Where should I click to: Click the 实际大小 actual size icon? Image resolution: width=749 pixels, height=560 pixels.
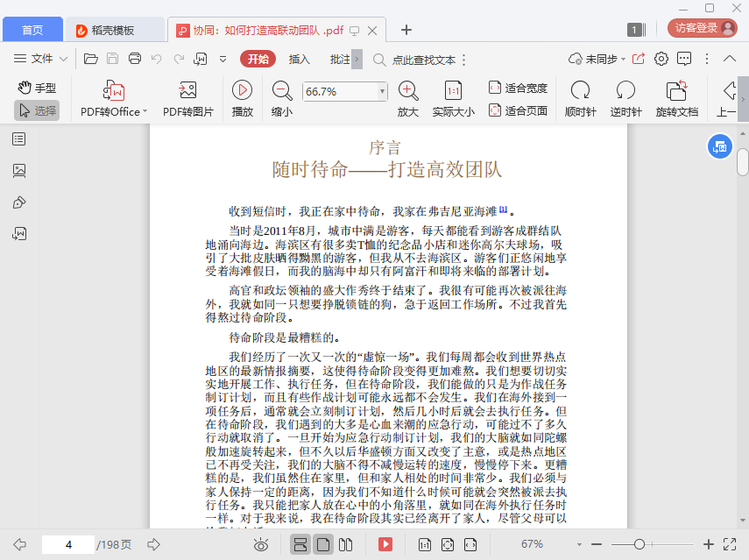[x=453, y=90]
